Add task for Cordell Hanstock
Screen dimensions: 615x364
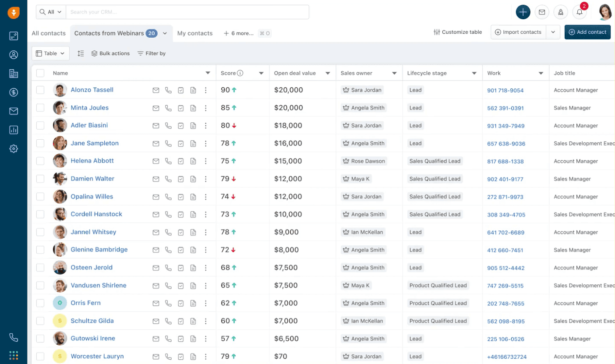(x=181, y=215)
